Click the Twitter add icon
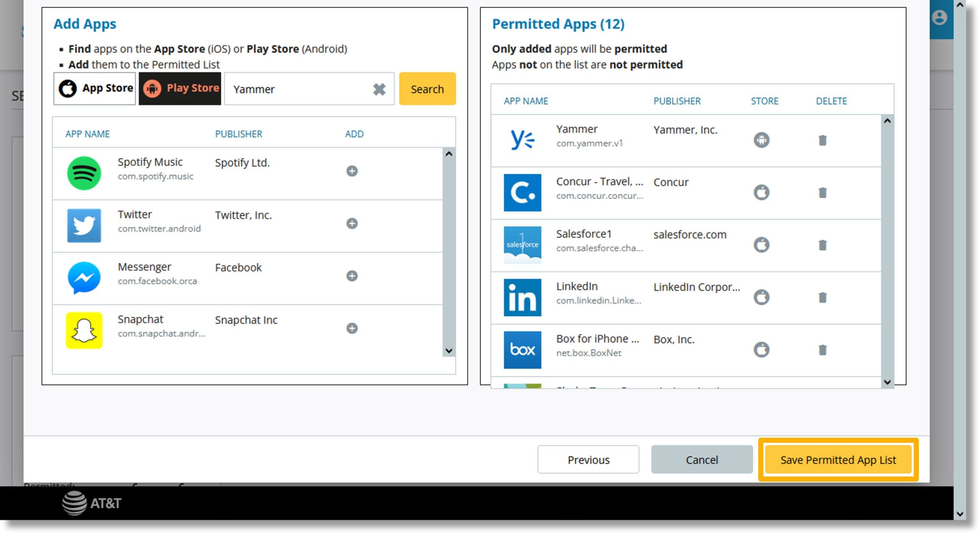Image resolution: width=980 pixels, height=534 pixels. (x=352, y=223)
